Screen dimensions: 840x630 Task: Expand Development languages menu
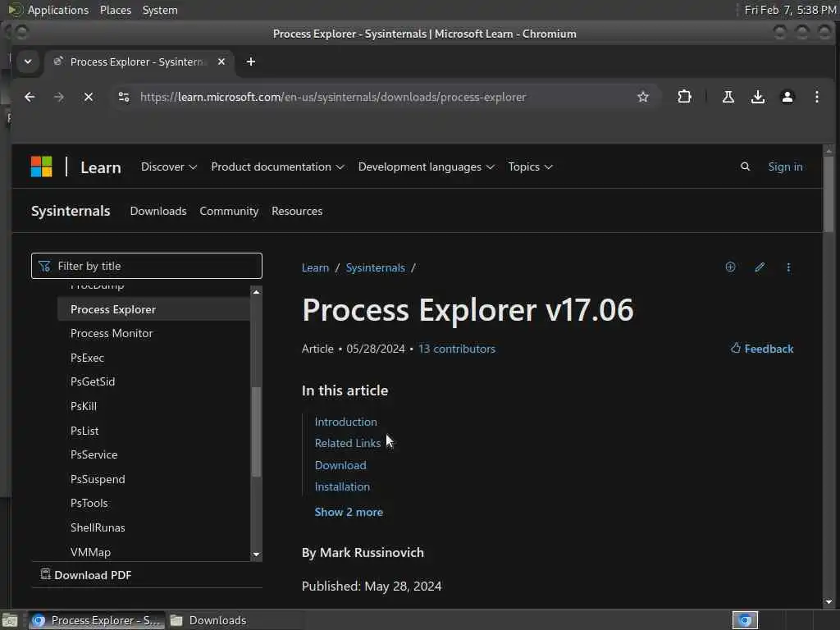(426, 167)
